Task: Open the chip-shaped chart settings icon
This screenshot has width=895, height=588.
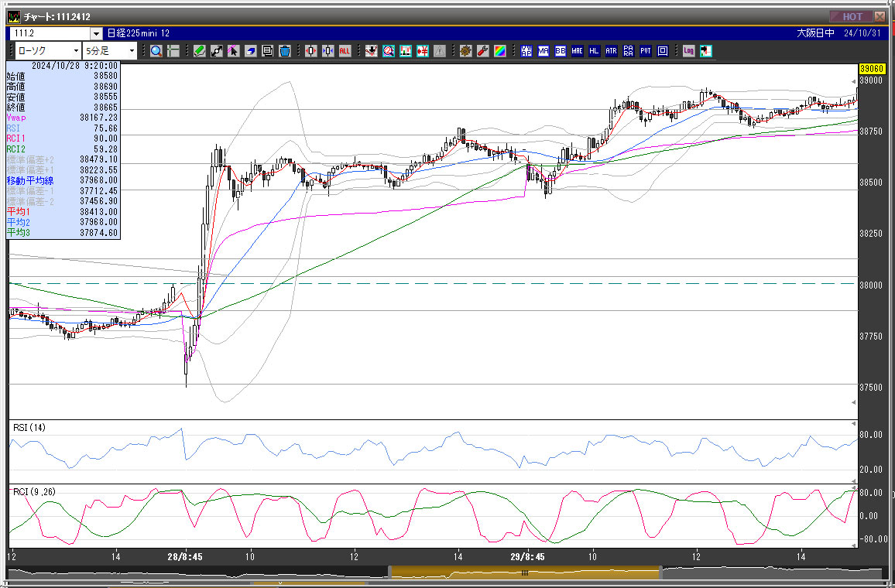Action: (466, 51)
